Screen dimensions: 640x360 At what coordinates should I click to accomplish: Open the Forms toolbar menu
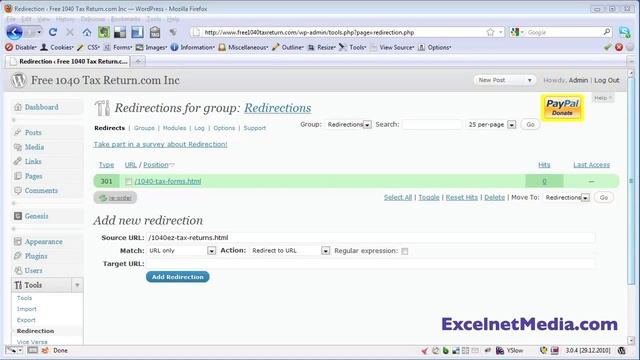pos(118,47)
